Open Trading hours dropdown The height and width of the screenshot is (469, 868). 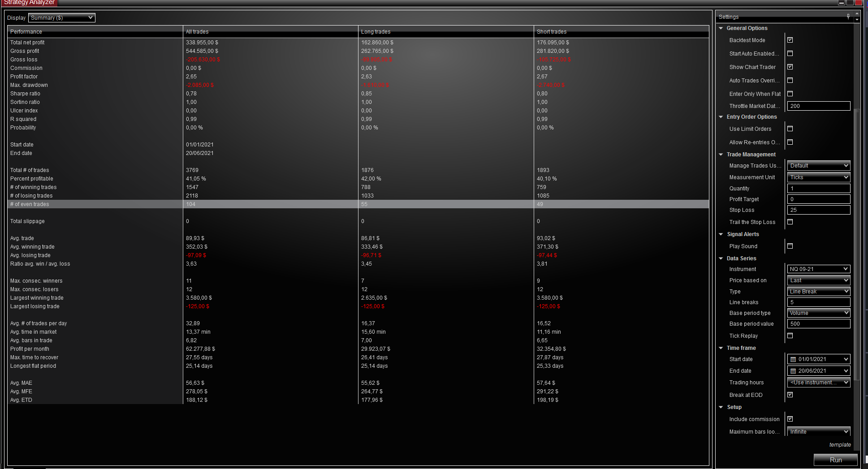click(819, 383)
